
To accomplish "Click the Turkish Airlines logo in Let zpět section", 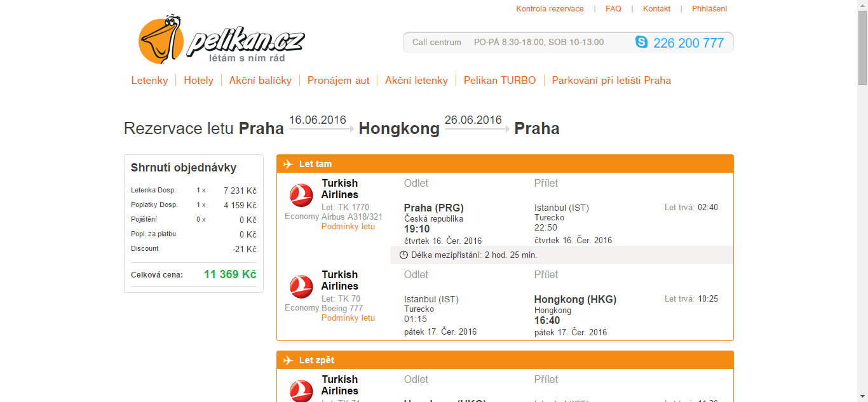I will (x=300, y=390).
